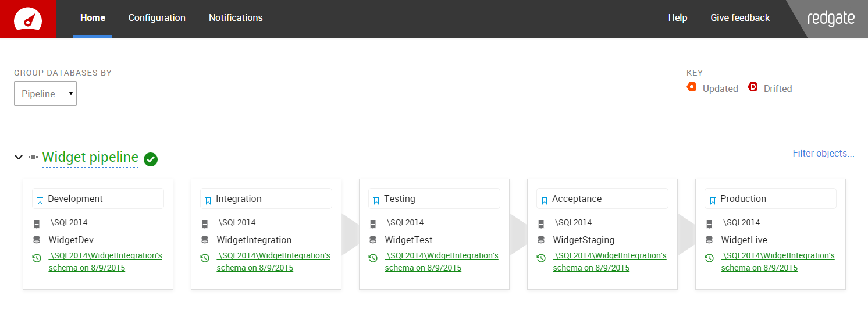This screenshot has width=868, height=309.
Task: Click Give feedback in the top bar
Action: point(740,18)
